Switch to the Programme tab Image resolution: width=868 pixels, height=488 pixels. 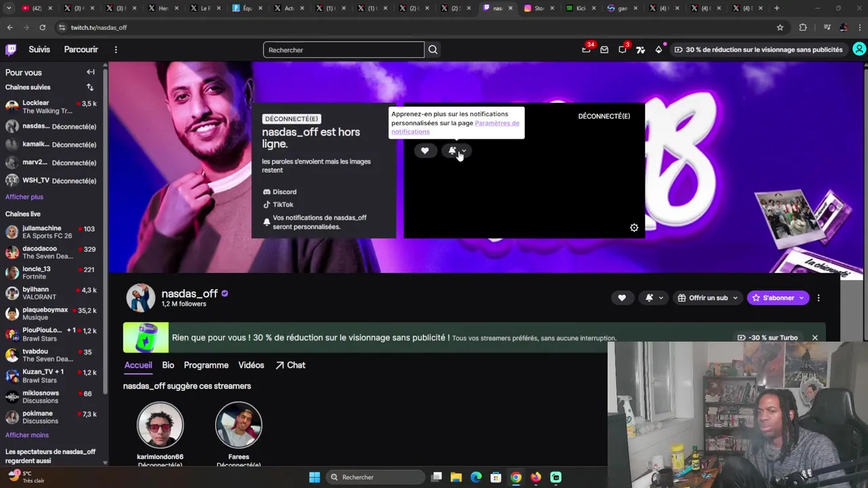pyautogui.click(x=206, y=365)
